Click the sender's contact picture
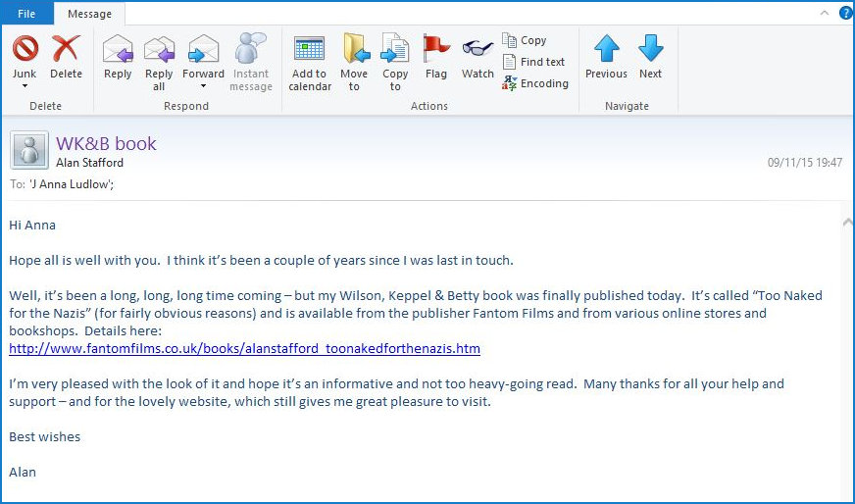 [29, 151]
